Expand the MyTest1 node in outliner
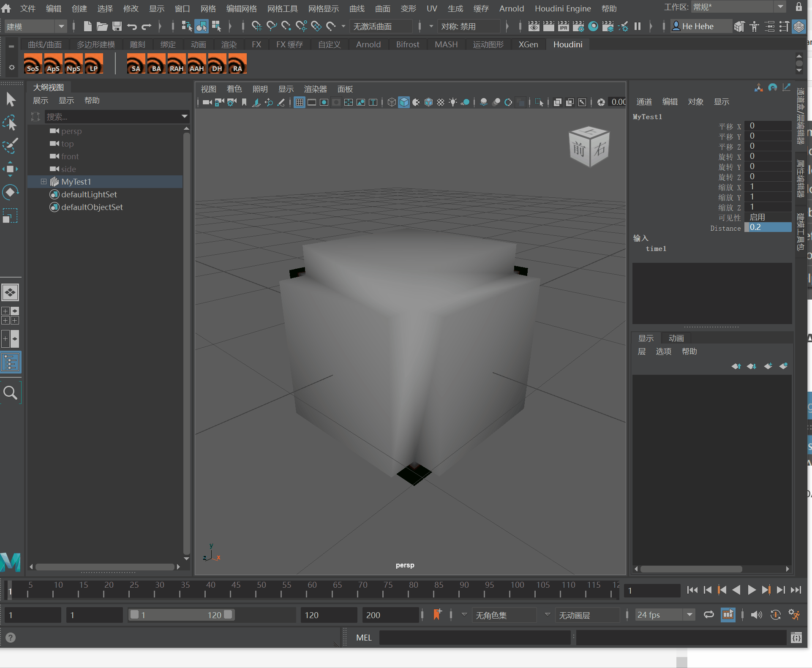 [x=44, y=181]
